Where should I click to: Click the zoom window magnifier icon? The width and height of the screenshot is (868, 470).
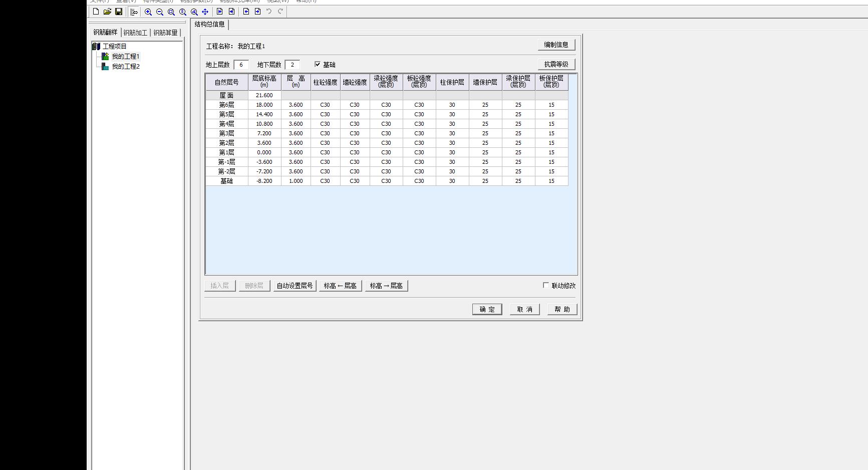click(x=171, y=12)
